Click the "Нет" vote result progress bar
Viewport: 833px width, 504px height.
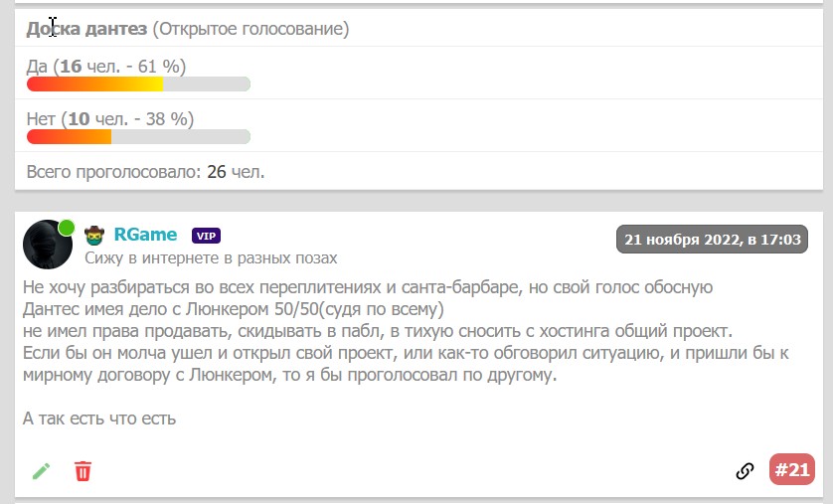coord(138,137)
